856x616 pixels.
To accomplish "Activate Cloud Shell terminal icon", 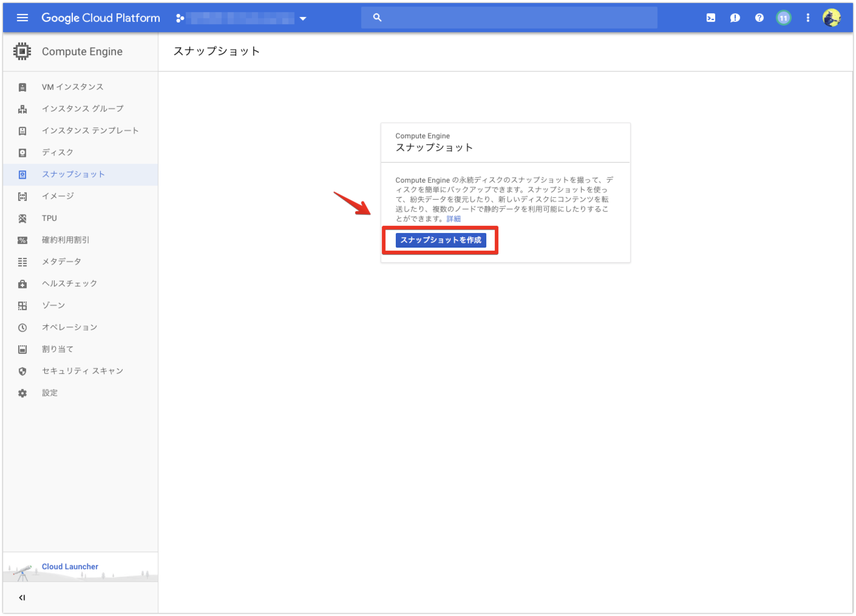I will [x=710, y=18].
